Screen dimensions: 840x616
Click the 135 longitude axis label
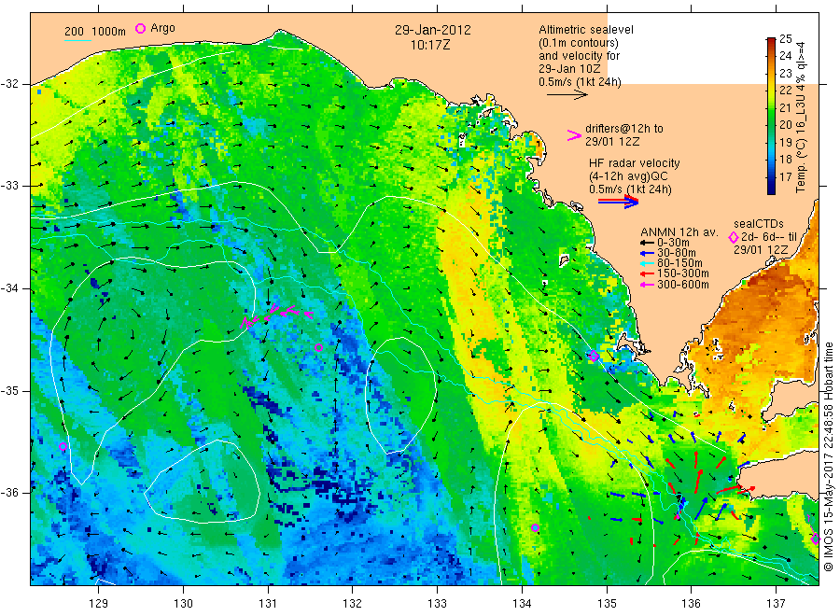pyautogui.click(x=607, y=604)
